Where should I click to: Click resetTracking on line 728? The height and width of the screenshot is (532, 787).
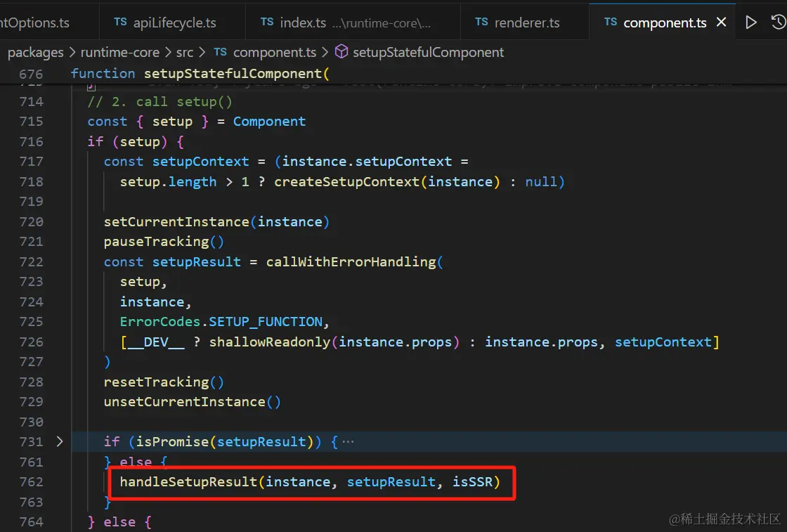156,382
